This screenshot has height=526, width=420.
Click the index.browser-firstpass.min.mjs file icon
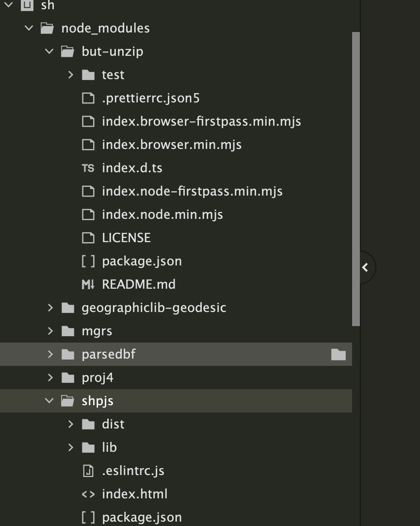coord(88,121)
